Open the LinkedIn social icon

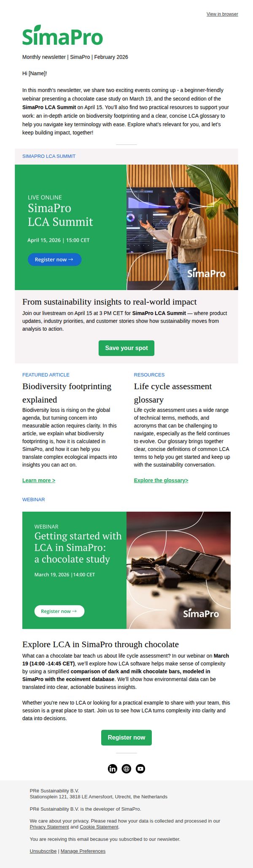pyautogui.click(x=113, y=768)
